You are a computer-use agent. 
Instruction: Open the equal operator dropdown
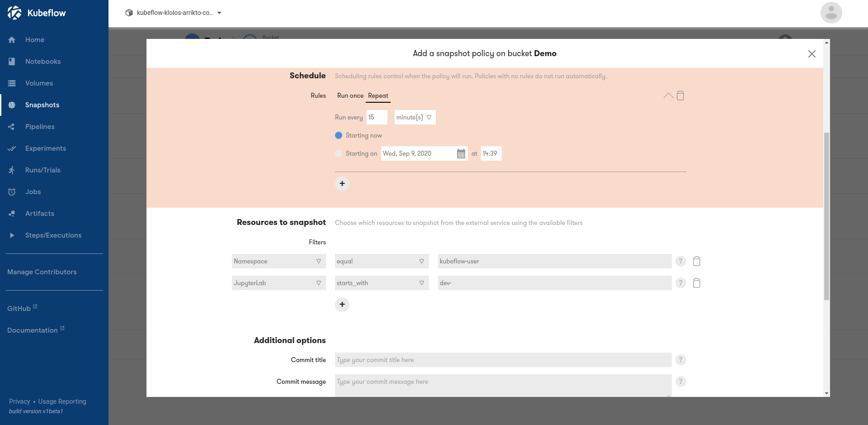point(382,261)
